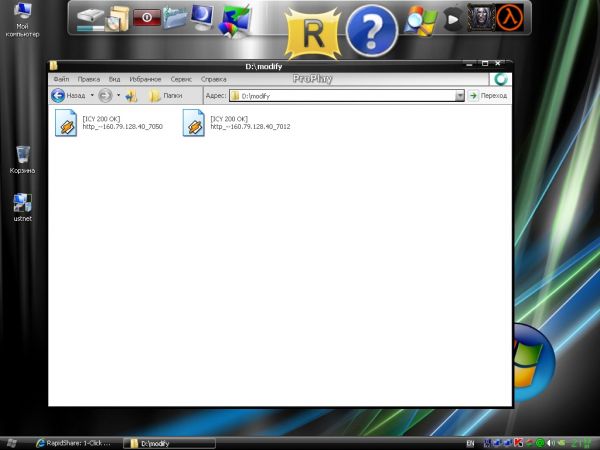Select the playlist file ending in 7012
The width and height of the screenshot is (600, 450).
[236, 123]
